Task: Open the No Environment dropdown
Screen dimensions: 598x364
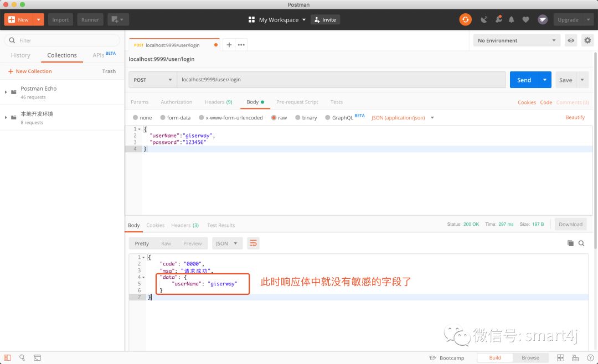Action: tap(515, 40)
